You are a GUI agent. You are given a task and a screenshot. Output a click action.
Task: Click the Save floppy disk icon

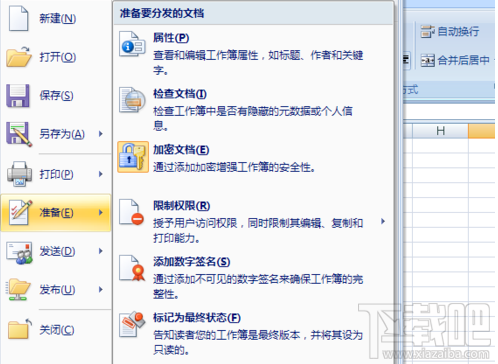18,96
